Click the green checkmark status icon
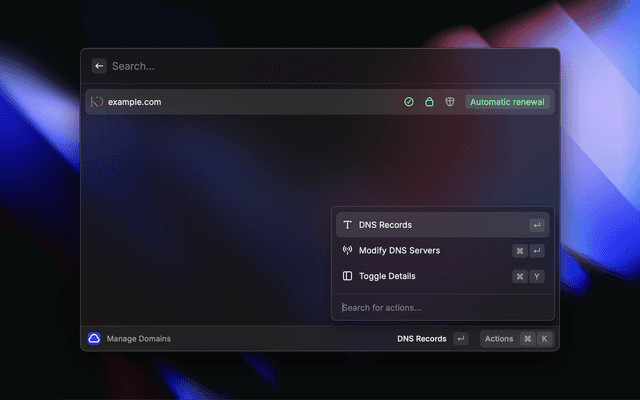640x400 pixels. coord(409,102)
